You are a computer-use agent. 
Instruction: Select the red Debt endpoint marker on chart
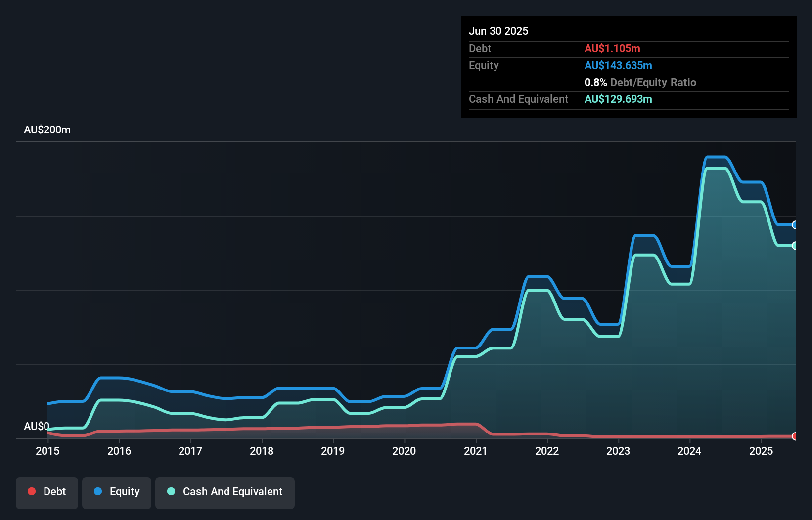[x=795, y=436]
